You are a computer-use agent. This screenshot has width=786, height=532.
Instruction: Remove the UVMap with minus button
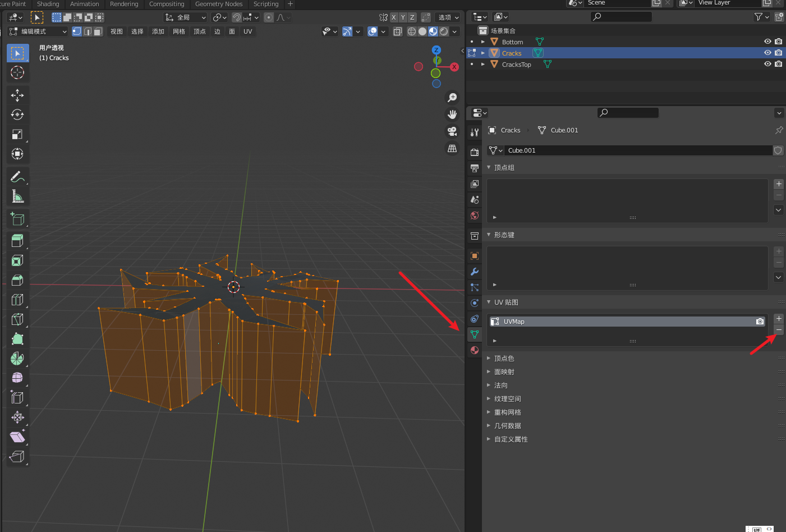pos(779,330)
